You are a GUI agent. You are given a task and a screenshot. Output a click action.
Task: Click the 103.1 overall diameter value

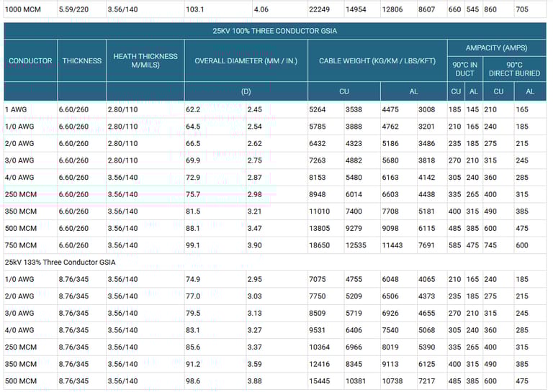click(x=195, y=9)
